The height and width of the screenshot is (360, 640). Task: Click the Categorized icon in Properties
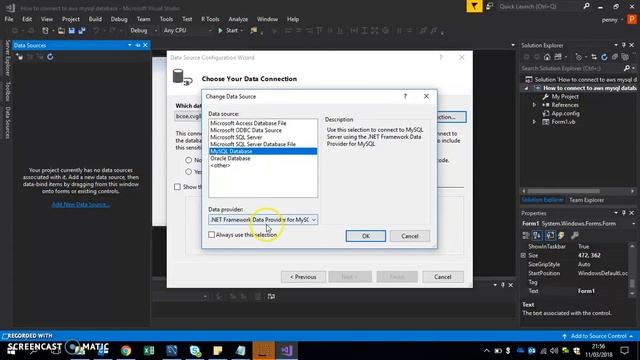tap(526, 235)
